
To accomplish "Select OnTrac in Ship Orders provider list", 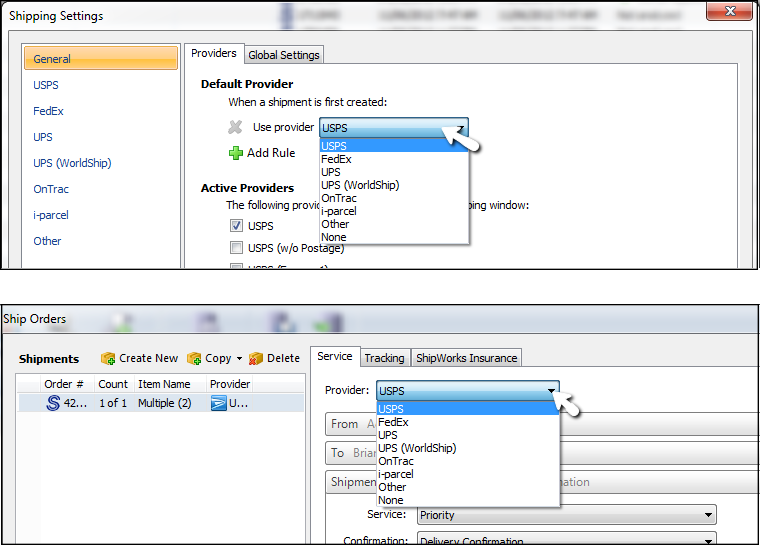I will click(468, 462).
